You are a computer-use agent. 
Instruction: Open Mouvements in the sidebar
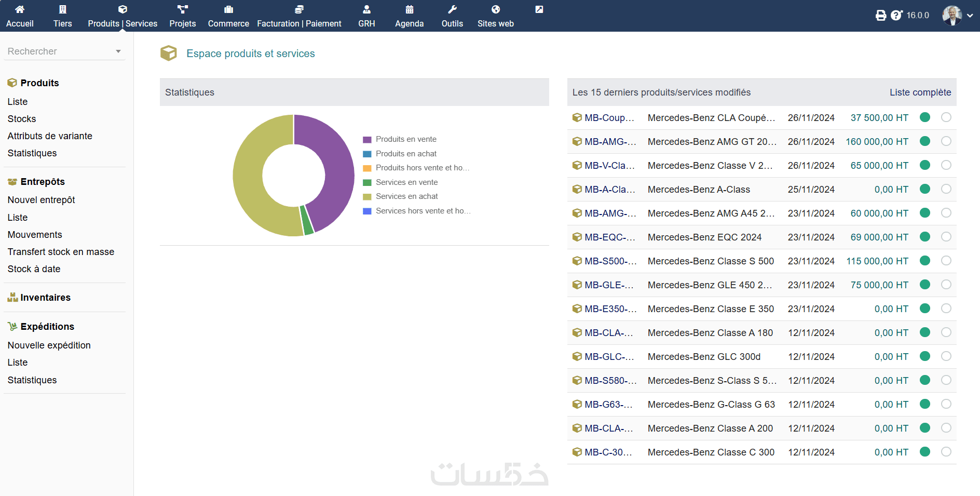(x=35, y=235)
